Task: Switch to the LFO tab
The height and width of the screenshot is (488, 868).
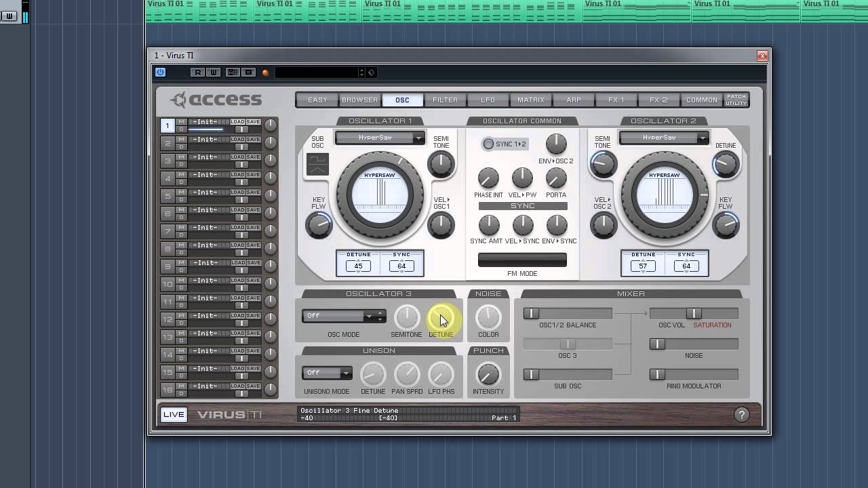Action: (x=488, y=100)
